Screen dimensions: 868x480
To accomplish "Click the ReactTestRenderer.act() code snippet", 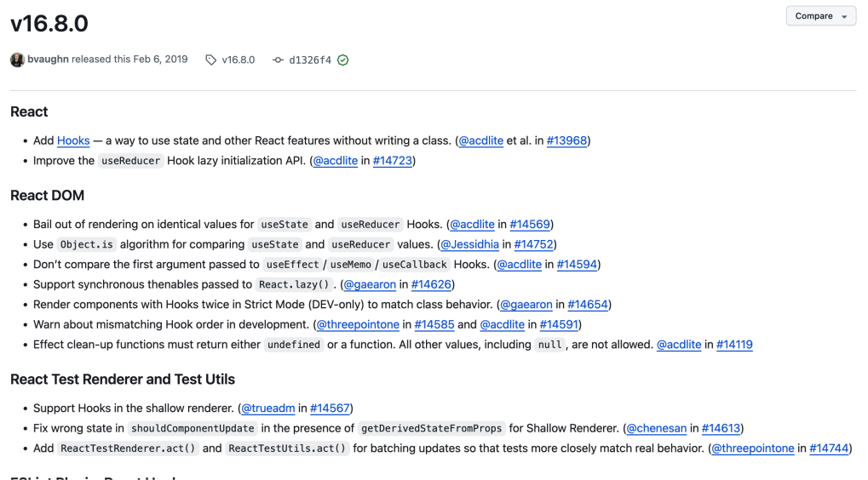I will tap(128, 448).
